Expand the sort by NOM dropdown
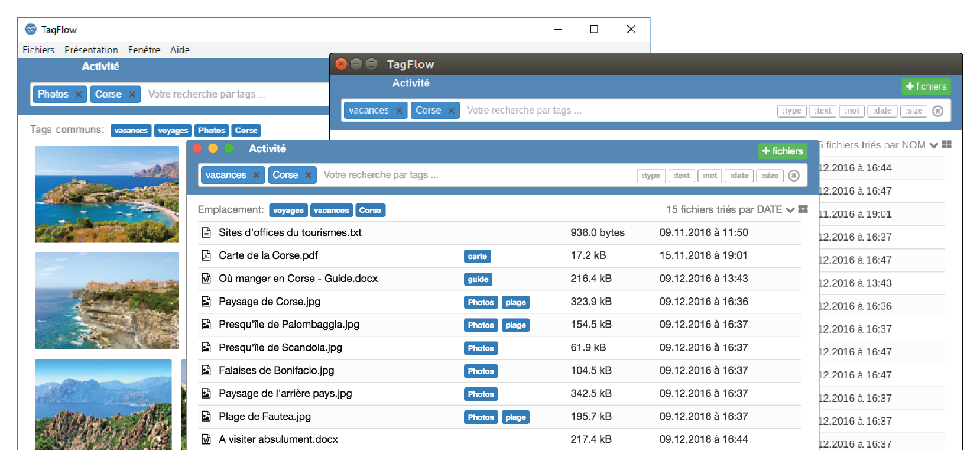 coord(933,145)
